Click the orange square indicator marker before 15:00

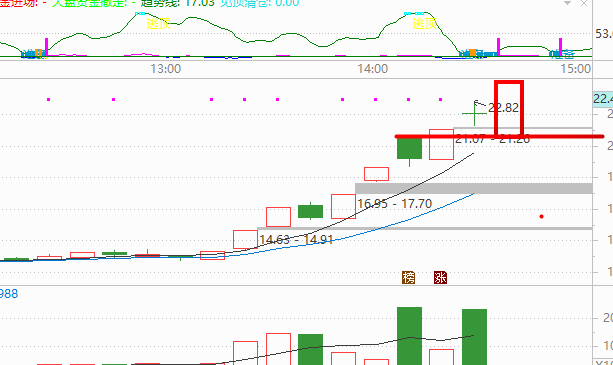(x=473, y=52)
